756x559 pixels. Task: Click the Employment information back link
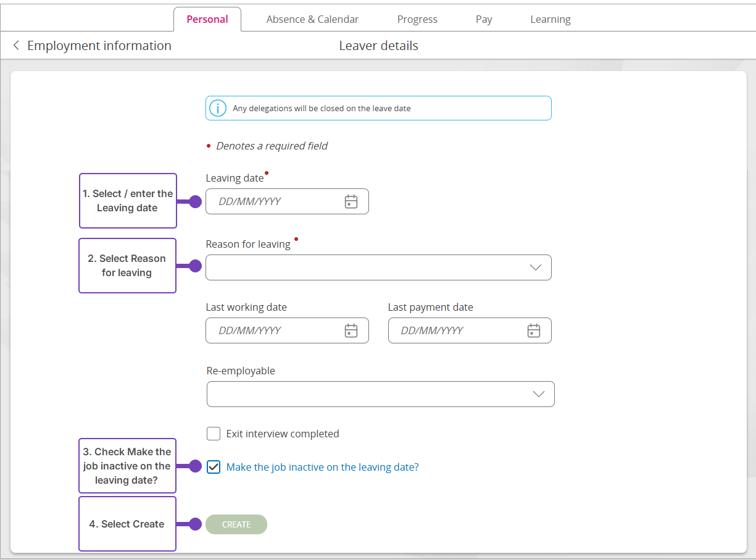pos(99,46)
